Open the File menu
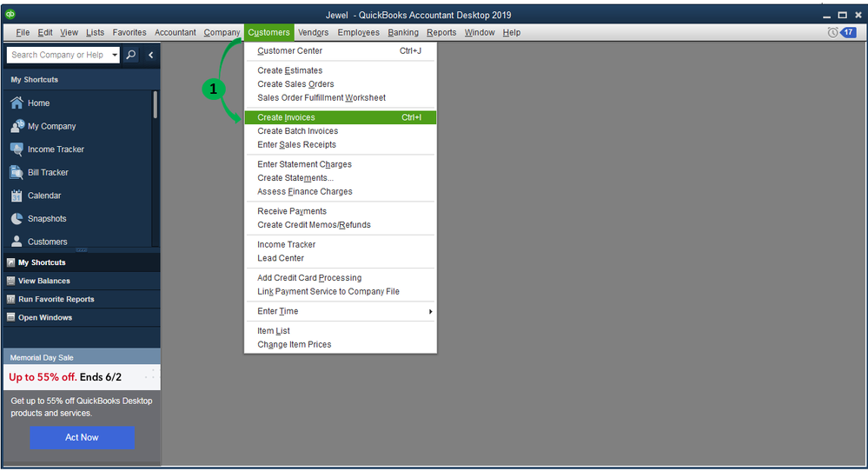Screen dimensions: 868x471 coord(23,33)
